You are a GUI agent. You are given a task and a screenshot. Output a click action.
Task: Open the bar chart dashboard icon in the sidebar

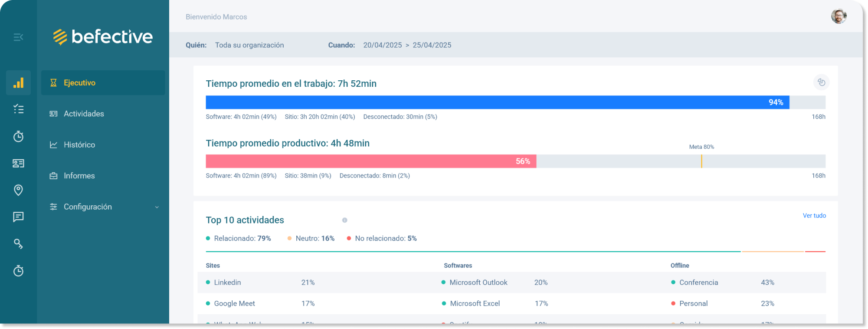click(18, 83)
